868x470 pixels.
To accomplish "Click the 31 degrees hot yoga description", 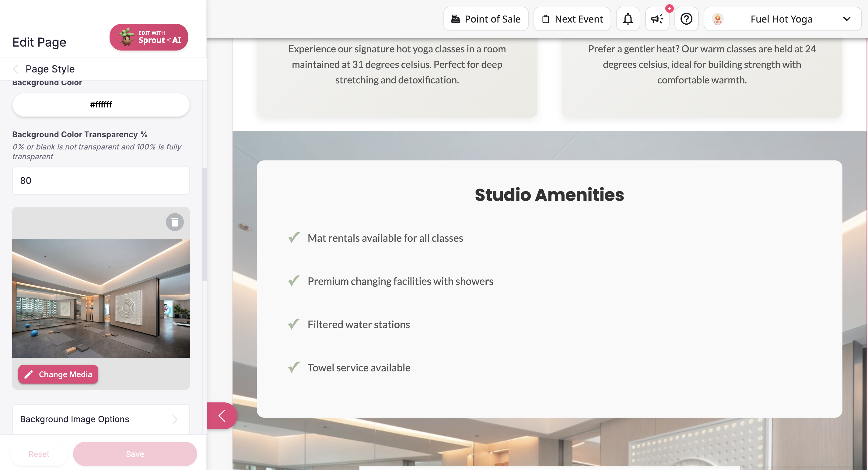I will (x=397, y=64).
